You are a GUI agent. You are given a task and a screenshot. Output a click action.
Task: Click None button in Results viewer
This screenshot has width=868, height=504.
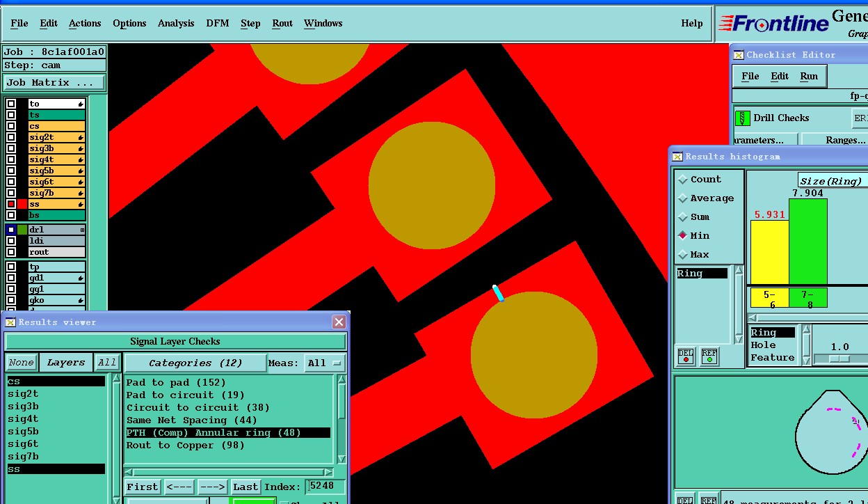pos(21,363)
